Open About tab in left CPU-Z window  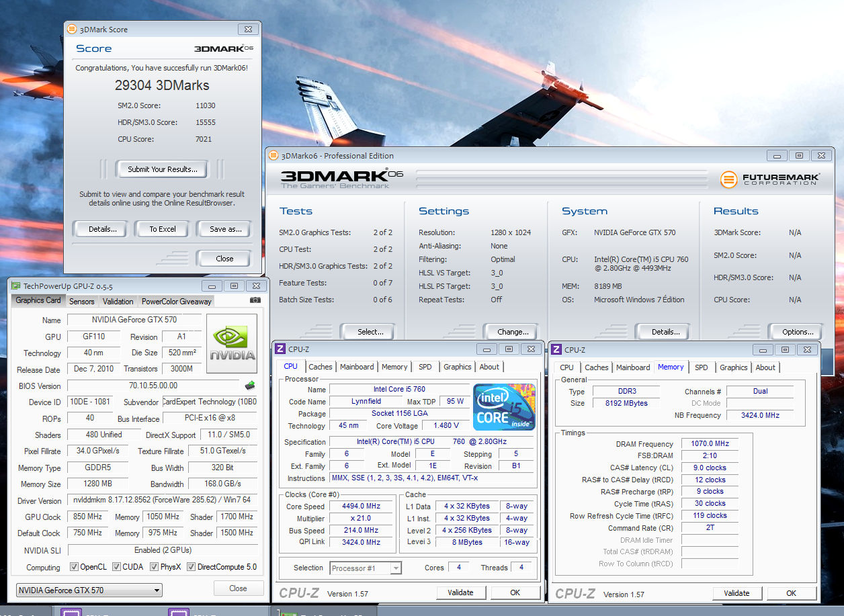pos(489,367)
